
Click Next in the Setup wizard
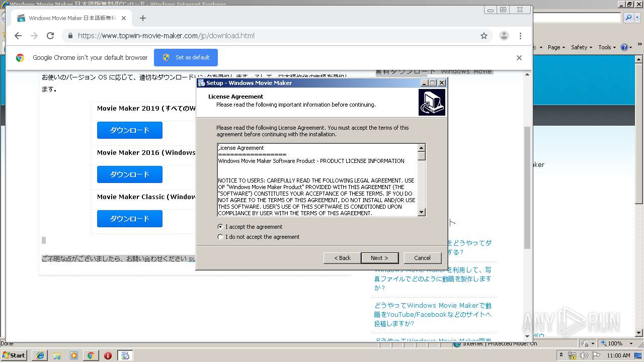click(x=379, y=258)
